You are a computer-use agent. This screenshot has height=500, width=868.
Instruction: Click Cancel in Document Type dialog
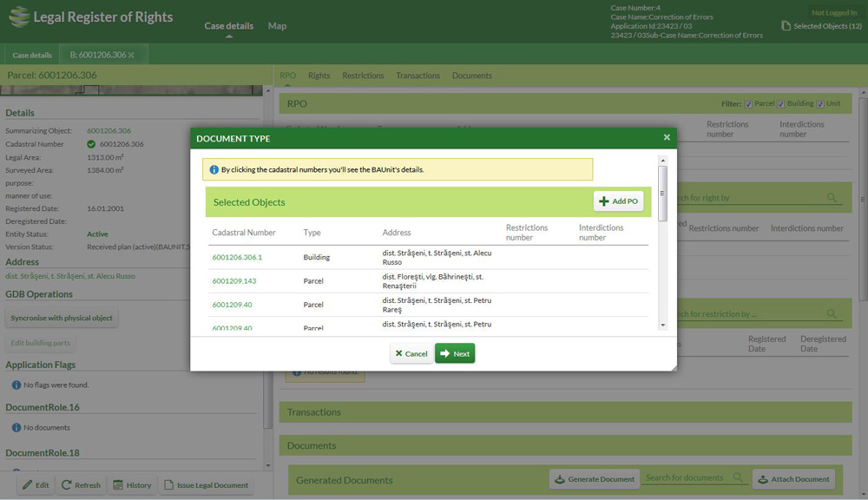tap(411, 353)
